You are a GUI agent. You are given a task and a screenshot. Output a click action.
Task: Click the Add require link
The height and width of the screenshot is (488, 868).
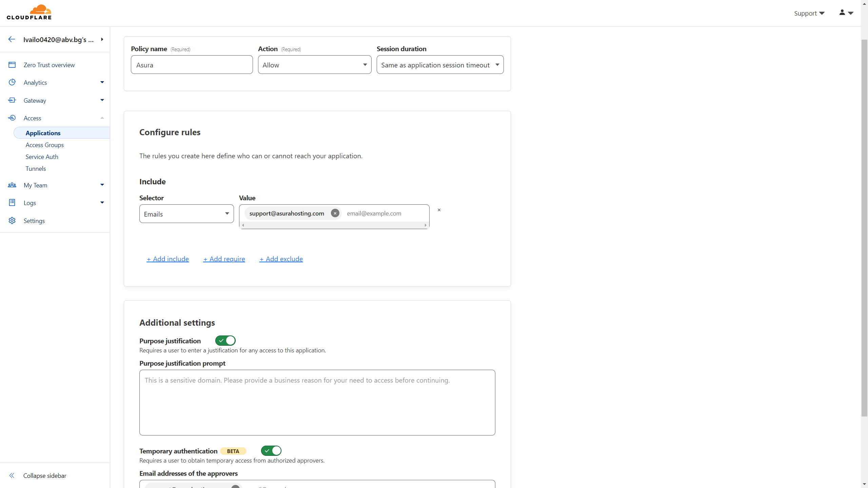(x=224, y=259)
